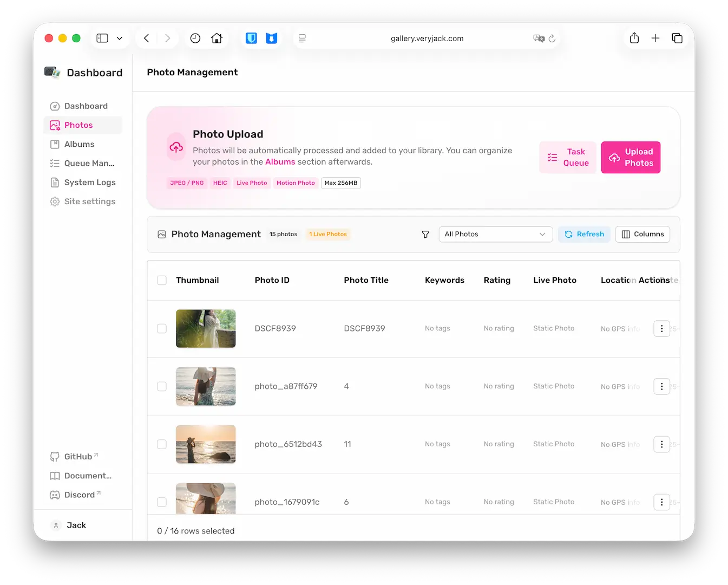Click the Refresh button

click(x=584, y=235)
